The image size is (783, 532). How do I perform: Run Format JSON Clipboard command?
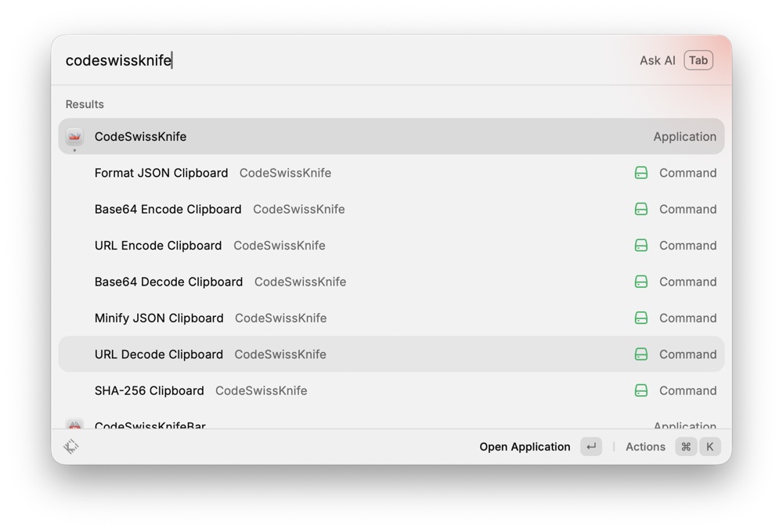391,173
